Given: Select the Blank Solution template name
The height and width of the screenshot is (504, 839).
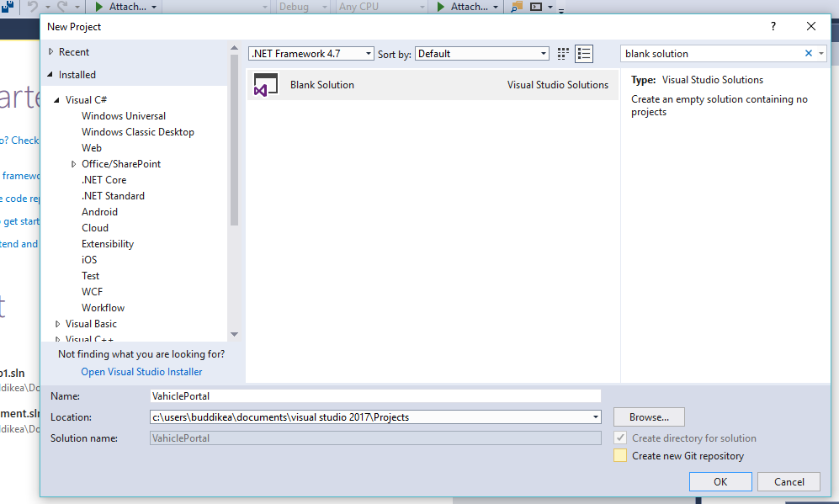Looking at the screenshot, I should (322, 84).
